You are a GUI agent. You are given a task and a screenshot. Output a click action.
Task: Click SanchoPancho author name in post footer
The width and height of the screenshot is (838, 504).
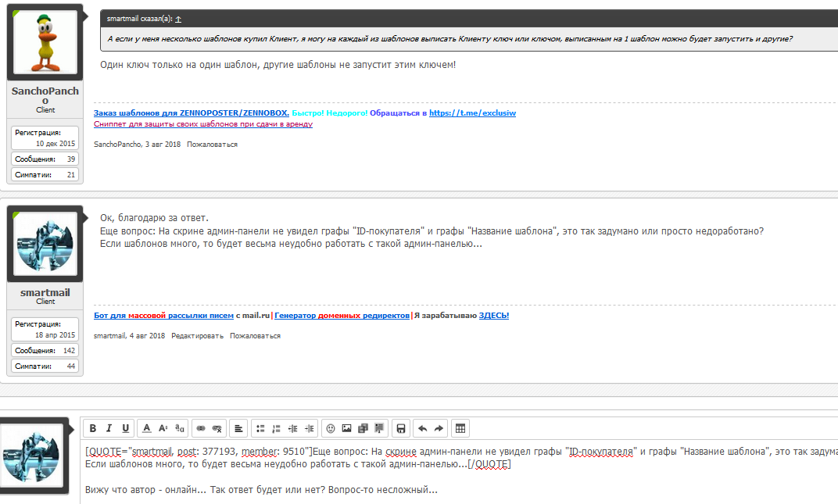pyautogui.click(x=117, y=145)
